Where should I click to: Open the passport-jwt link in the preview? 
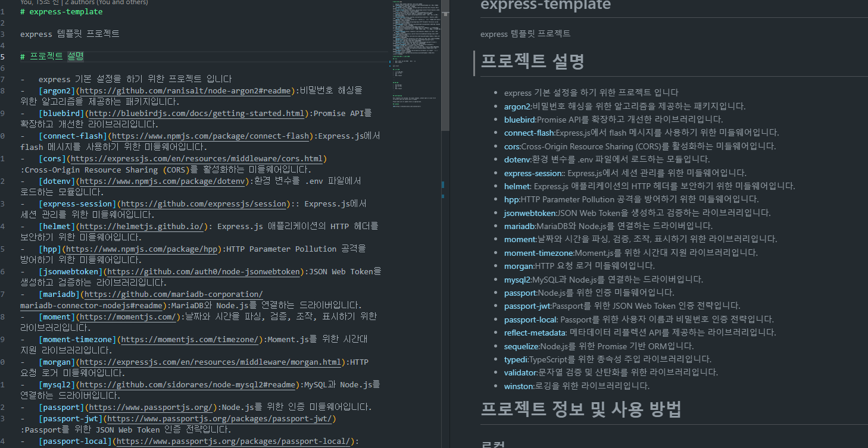point(527,306)
